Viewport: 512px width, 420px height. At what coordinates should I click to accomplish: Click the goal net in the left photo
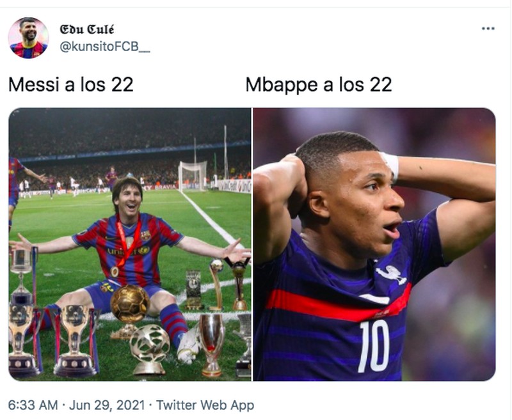click(x=193, y=175)
